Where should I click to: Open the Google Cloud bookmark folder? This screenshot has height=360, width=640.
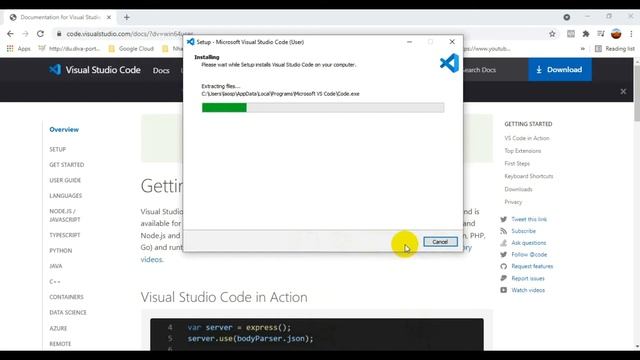click(131, 49)
